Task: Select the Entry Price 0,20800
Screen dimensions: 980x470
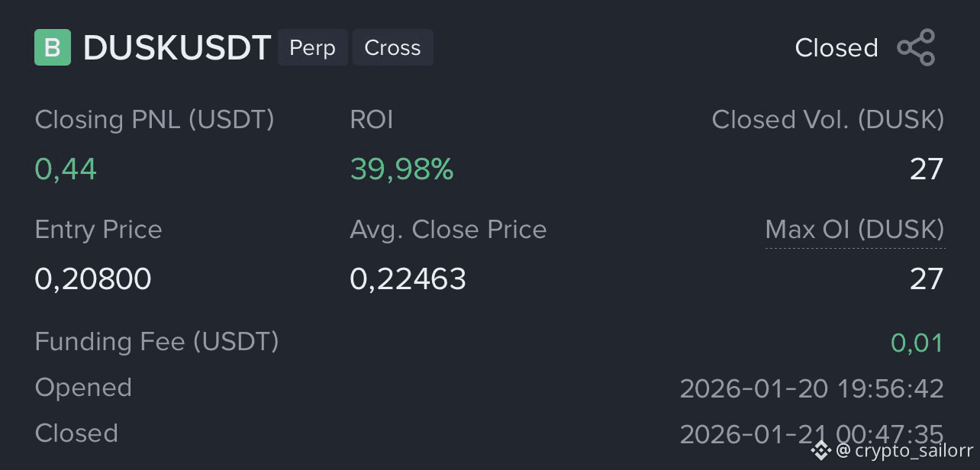Action: [x=93, y=278]
